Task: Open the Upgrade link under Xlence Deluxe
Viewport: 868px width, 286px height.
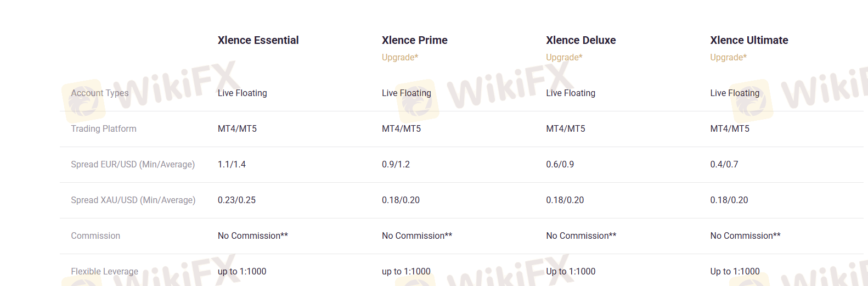Action: pos(564,57)
